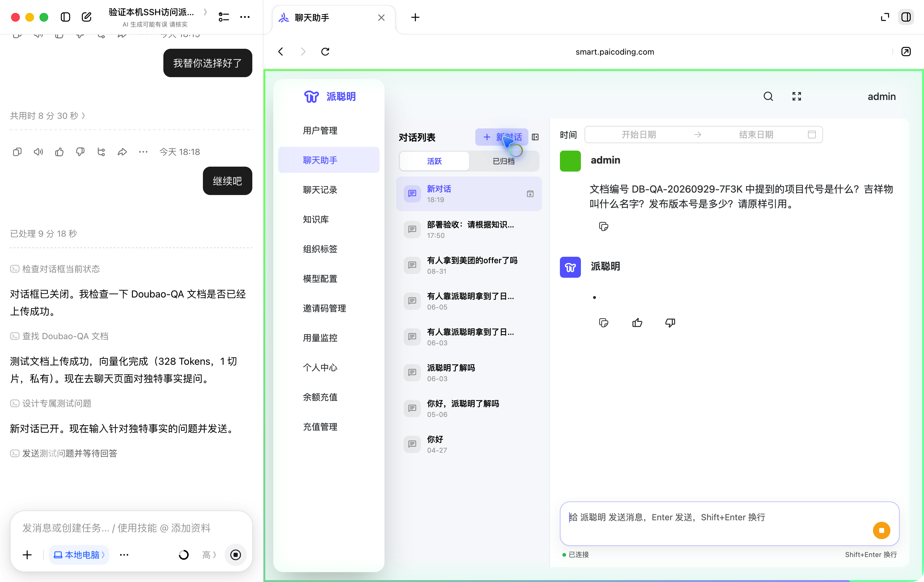Screen dimensions: 924x582
Task: Copy the 派聪明 reply message
Action: (x=603, y=323)
